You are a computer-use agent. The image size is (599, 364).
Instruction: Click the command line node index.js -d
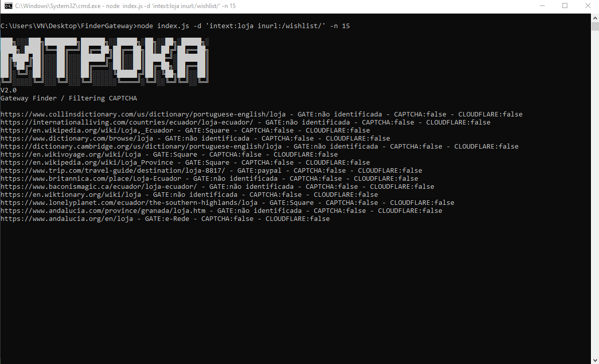[175, 26]
